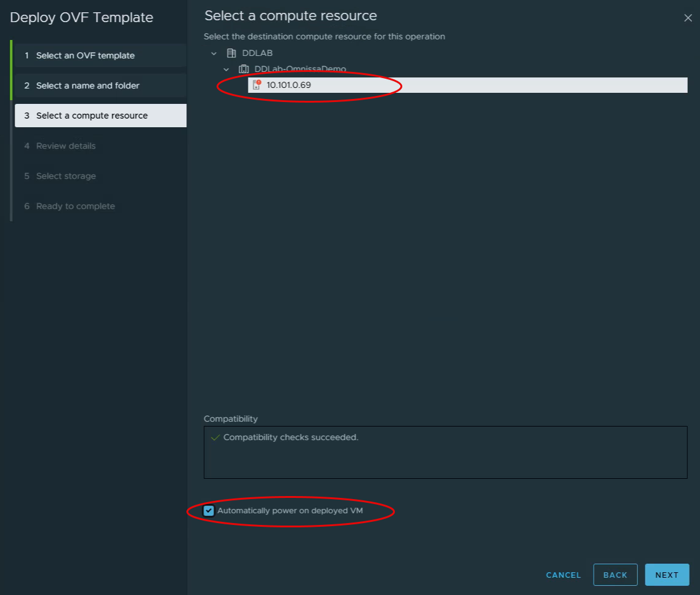This screenshot has height=595, width=700.
Task: Uncheck Automatically power on deployed VM
Action: coord(209,511)
